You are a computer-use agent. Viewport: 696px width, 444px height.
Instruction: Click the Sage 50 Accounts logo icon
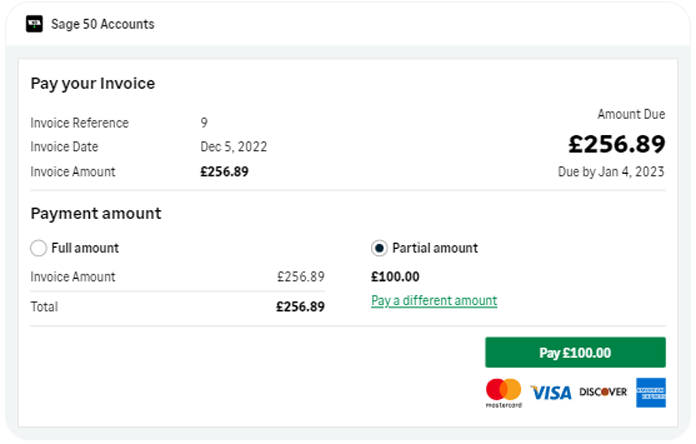pyautogui.click(x=34, y=24)
